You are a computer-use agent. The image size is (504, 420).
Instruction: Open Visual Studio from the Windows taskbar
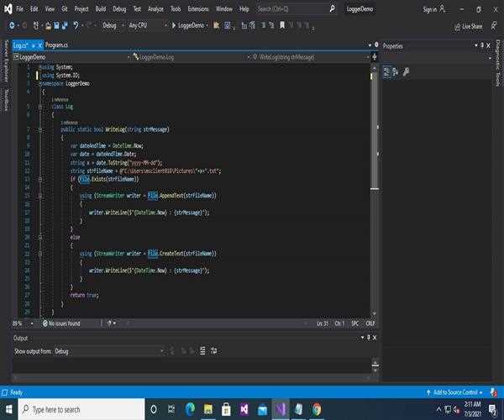[281, 409]
